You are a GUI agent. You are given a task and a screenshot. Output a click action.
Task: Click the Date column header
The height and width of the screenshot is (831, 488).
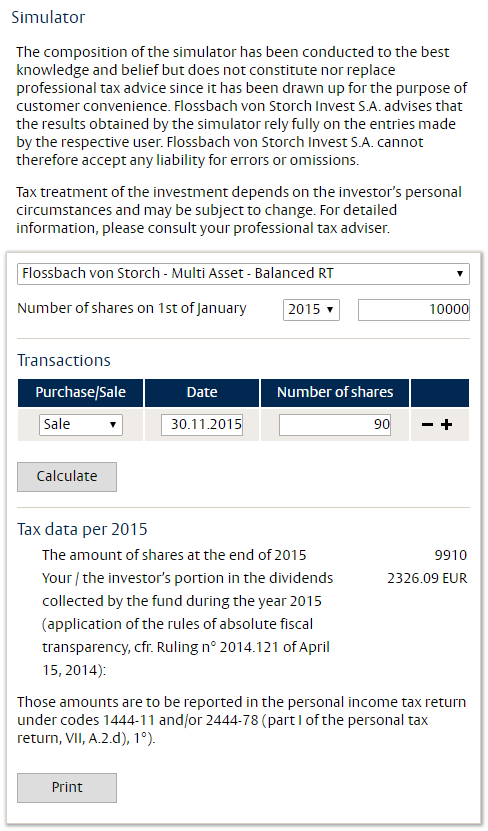(x=202, y=393)
